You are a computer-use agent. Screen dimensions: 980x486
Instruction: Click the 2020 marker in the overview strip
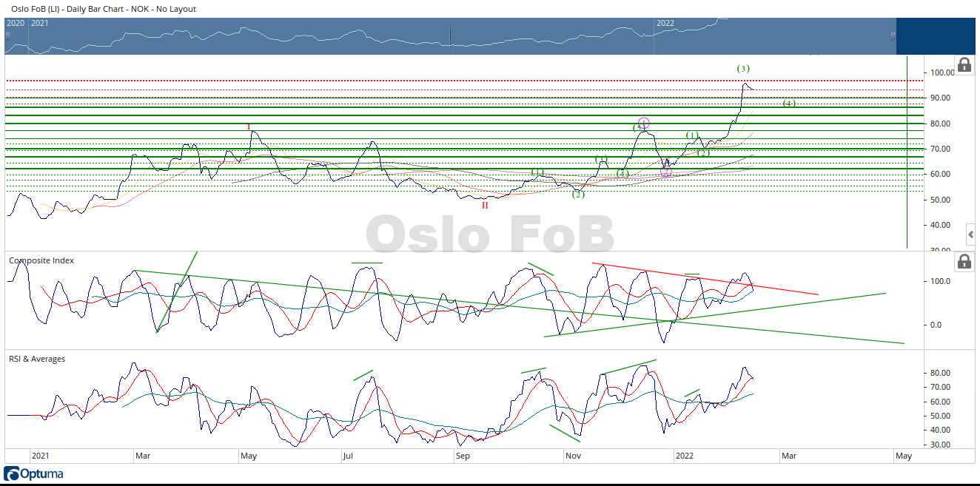(x=16, y=23)
